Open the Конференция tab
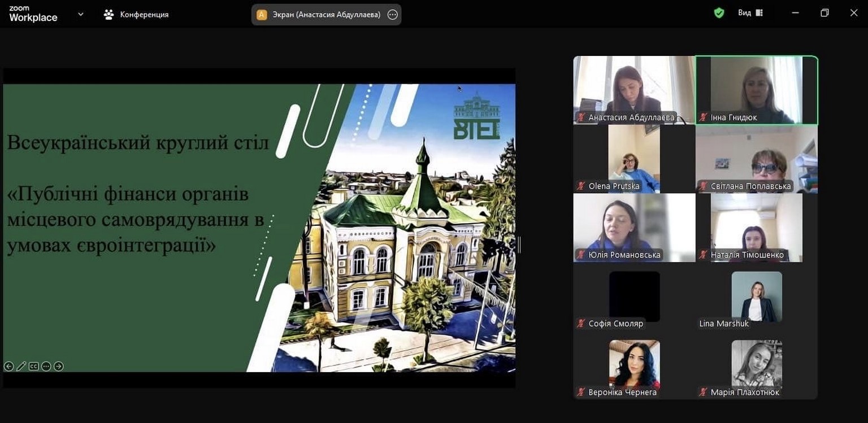This screenshot has height=423, width=868. point(136,15)
